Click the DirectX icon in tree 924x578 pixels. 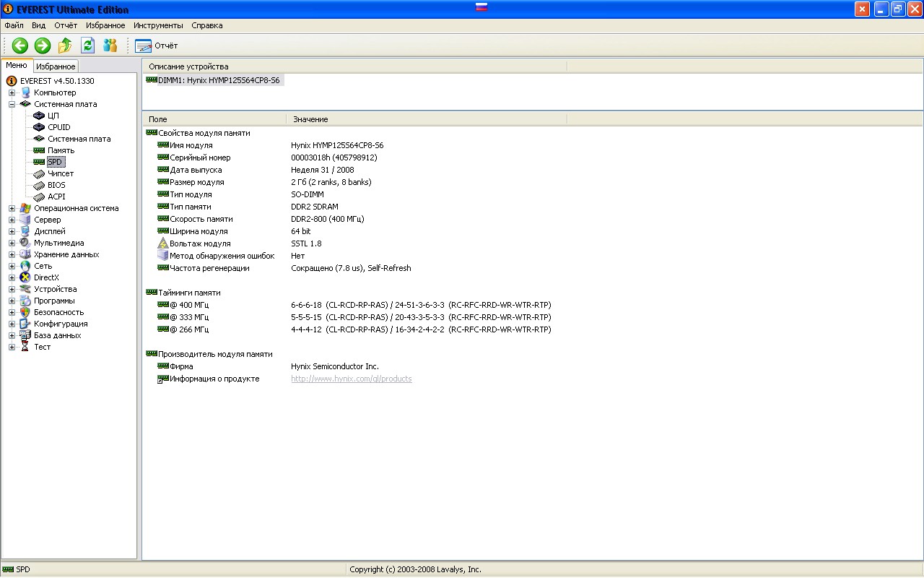coord(25,277)
